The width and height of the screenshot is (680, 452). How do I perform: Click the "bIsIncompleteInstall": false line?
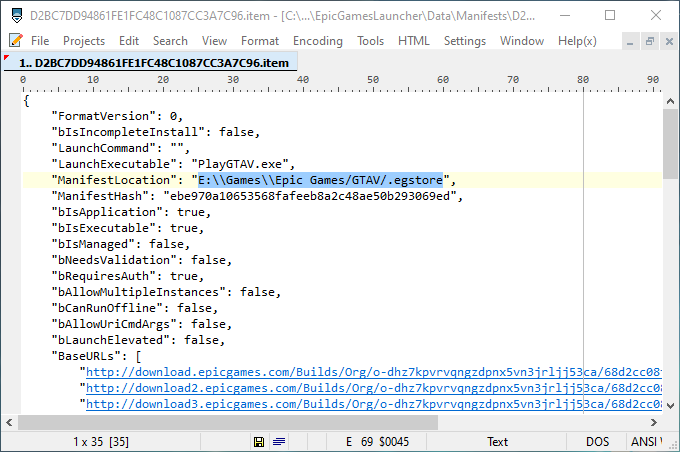[156, 132]
